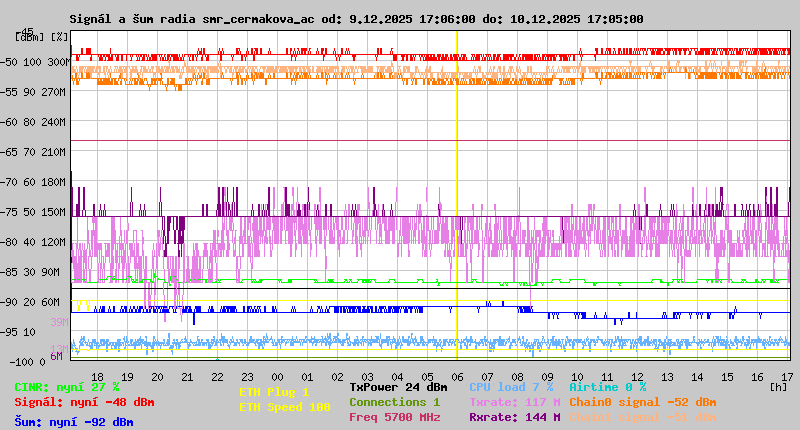This screenshot has height=430, width=800.
Task: Click the '-85' dBm y-axis label
Action: tap(10, 272)
